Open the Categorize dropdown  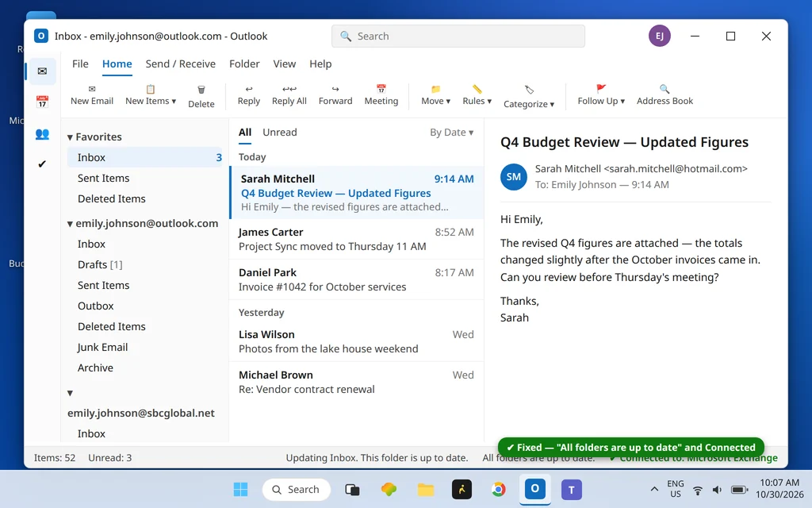[x=529, y=97]
